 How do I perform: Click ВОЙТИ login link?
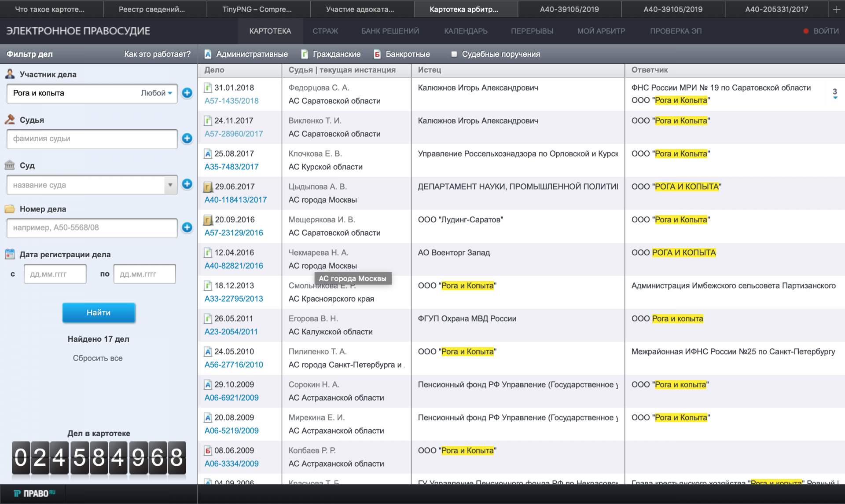pos(826,31)
